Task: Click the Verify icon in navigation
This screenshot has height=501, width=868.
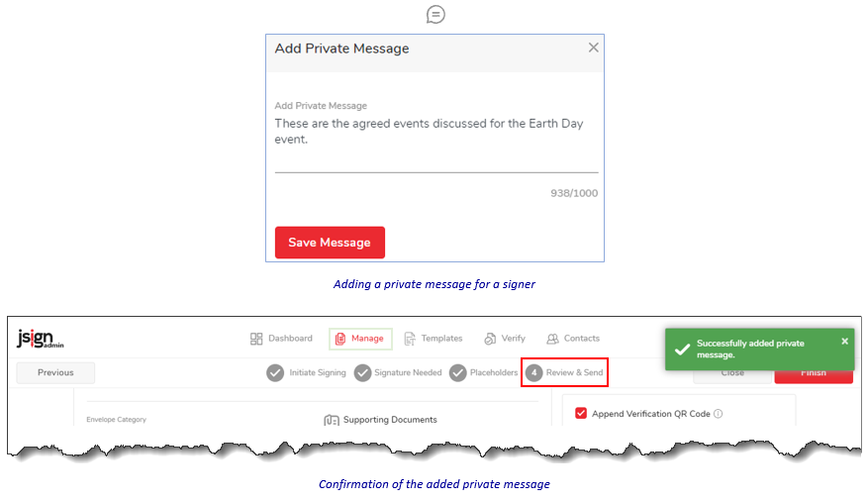Action: (x=490, y=339)
